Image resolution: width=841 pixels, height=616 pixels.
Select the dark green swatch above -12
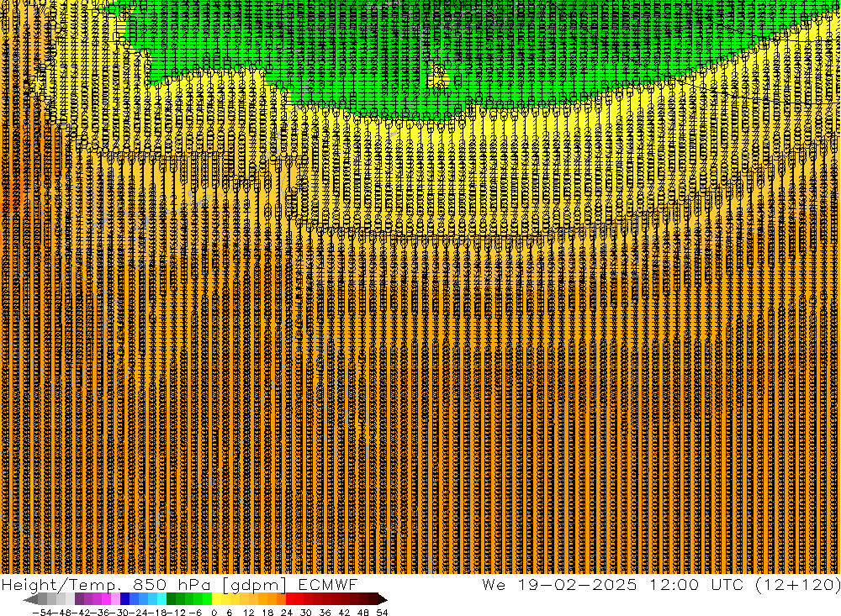(171, 599)
